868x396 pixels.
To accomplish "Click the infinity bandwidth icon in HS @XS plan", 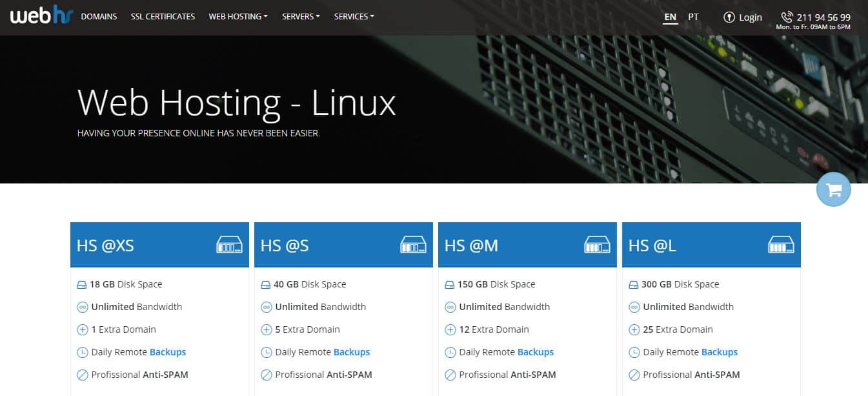I will click(82, 307).
